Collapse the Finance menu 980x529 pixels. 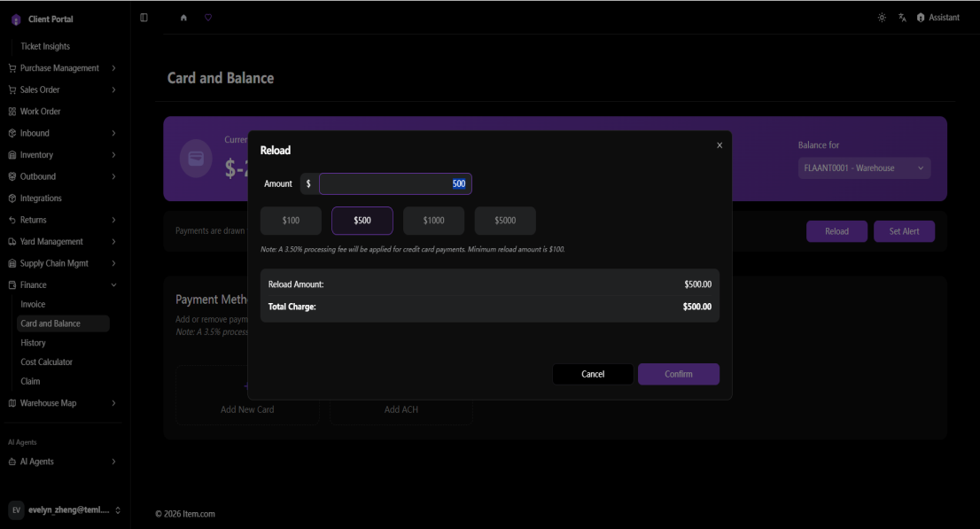tap(63, 285)
